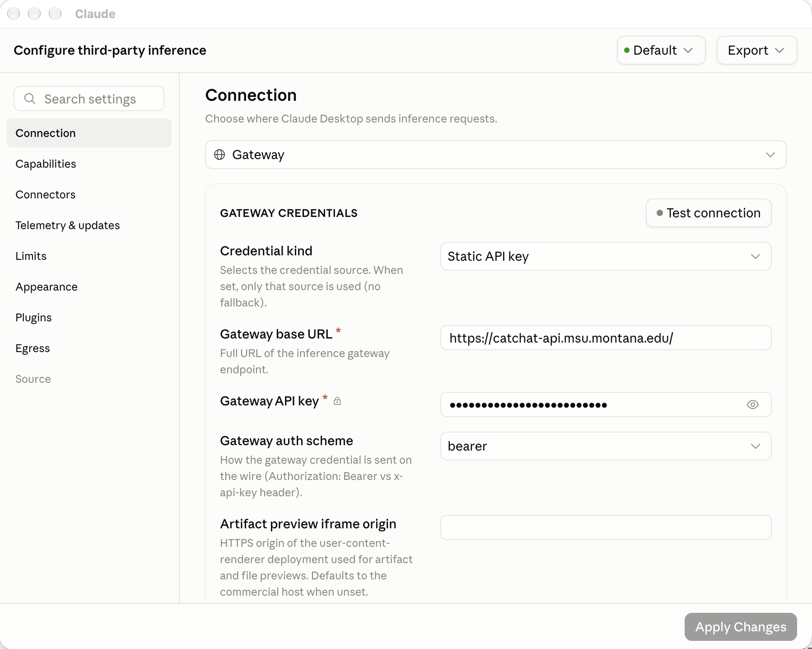This screenshot has height=649, width=812.
Task: Click the chevron arrow in the Gateway selector
Action: click(770, 155)
